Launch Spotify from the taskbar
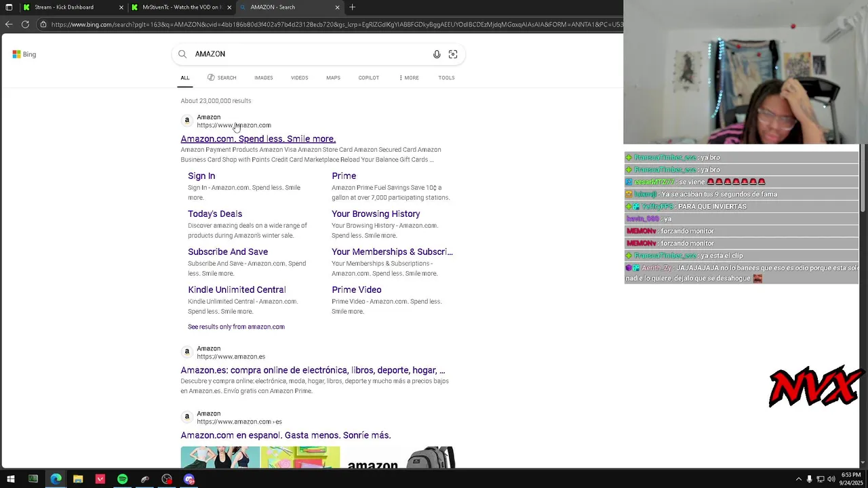This screenshot has width=868, height=488. point(122,479)
